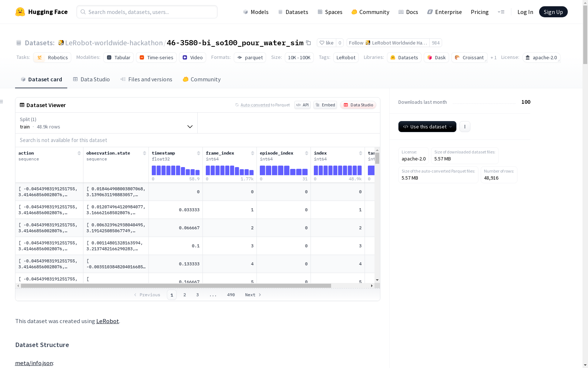Click the vertical scrollbar of the data table

tap(377, 158)
